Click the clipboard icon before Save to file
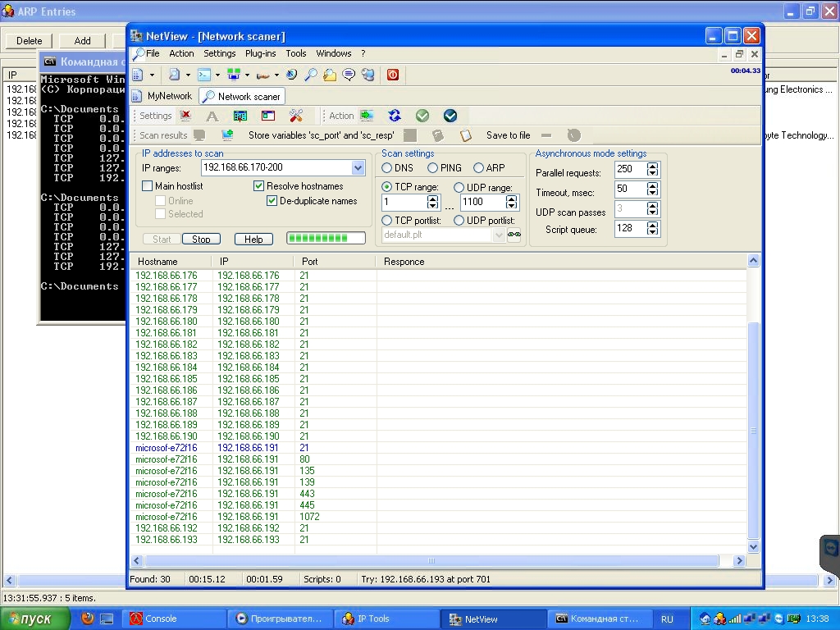Screen dimensions: 840x630 (x=466, y=135)
